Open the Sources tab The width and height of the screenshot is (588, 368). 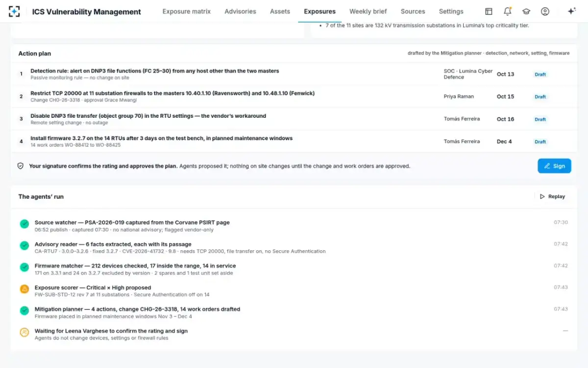(413, 11)
